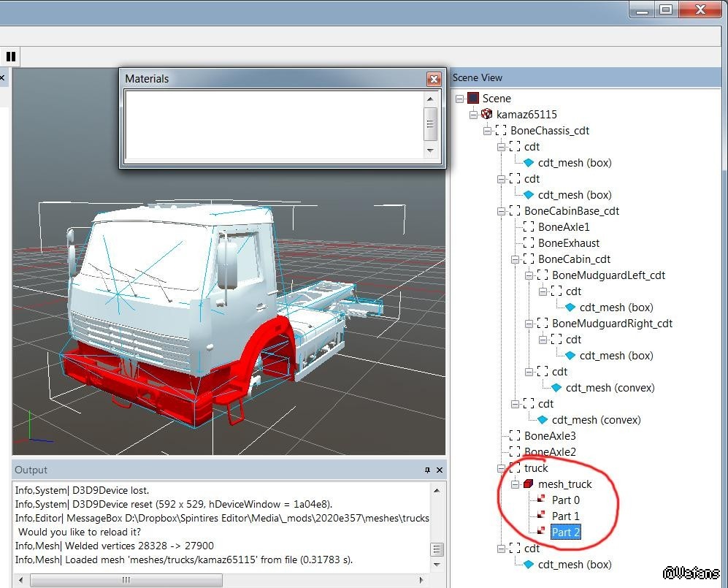The image size is (728, 588).
Task: Select Part 0 of mesh_truck
Action: tap(565, 500)
